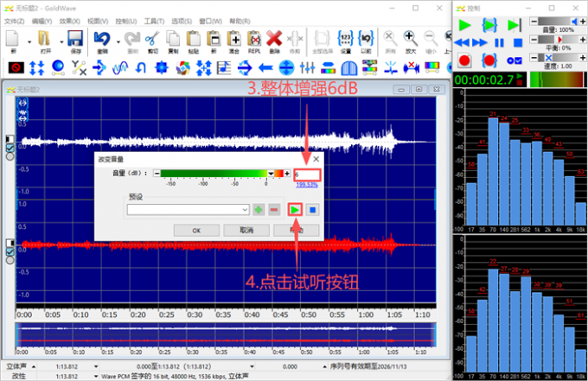This screenshot has width=588, height=381.
Task: Copy the selection using the Copy toolbar icon
Action: [x=173, y=40]
